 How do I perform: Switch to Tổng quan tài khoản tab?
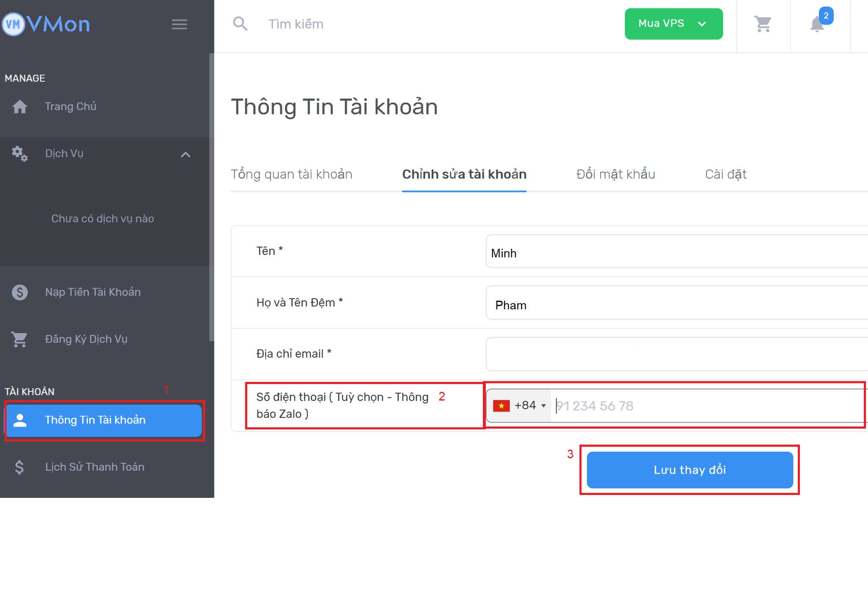292,174
